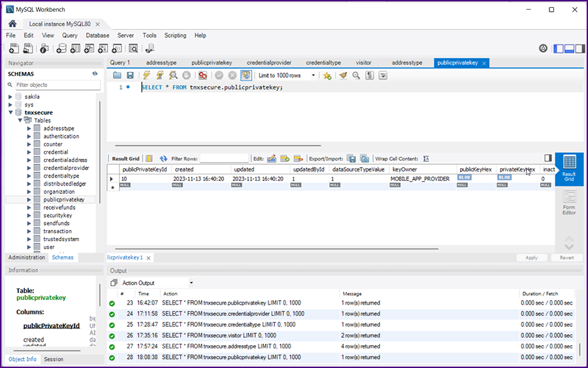Toggle wrap cell content icon
The height and width of the screenshot is (368, 588).
426,159
